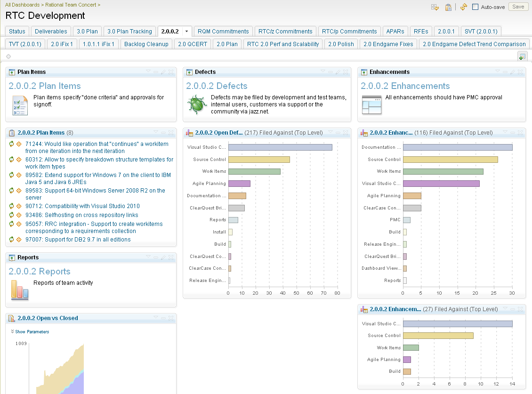Click the orange diamond icon next to item 97007

(19, 239)
